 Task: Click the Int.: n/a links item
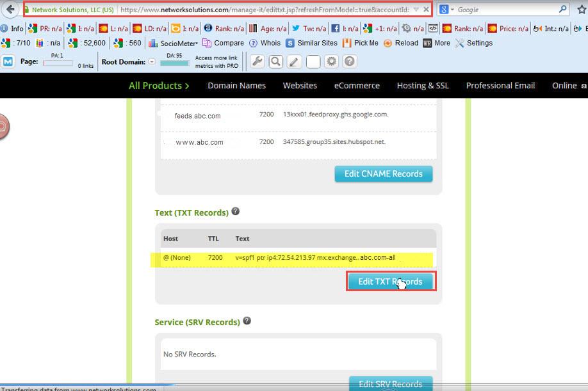[551, 28]
